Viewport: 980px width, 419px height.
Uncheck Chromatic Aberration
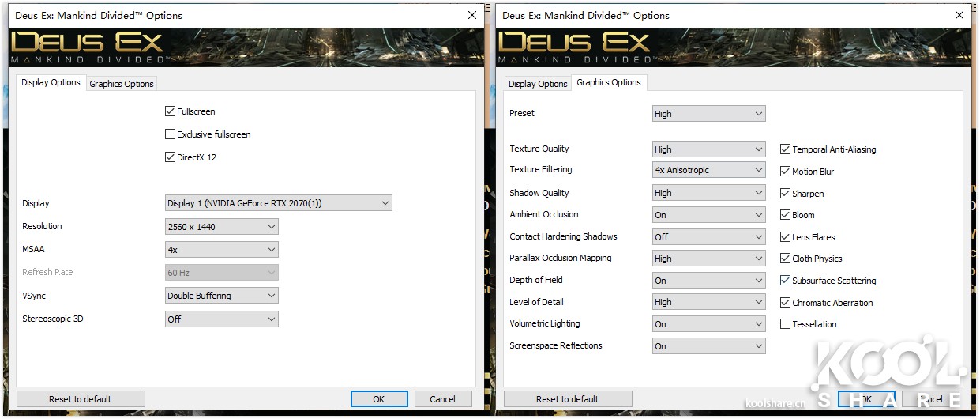(x=785, y=302)
